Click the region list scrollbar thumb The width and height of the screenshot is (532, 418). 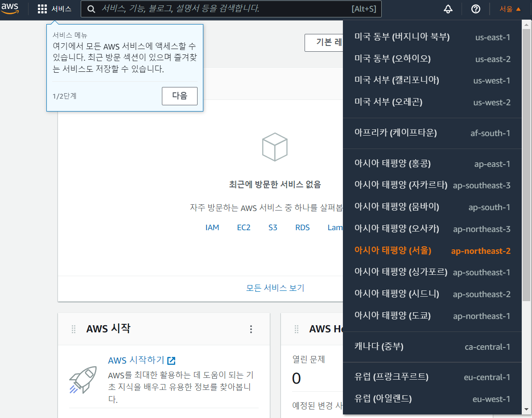coord(526,165)
